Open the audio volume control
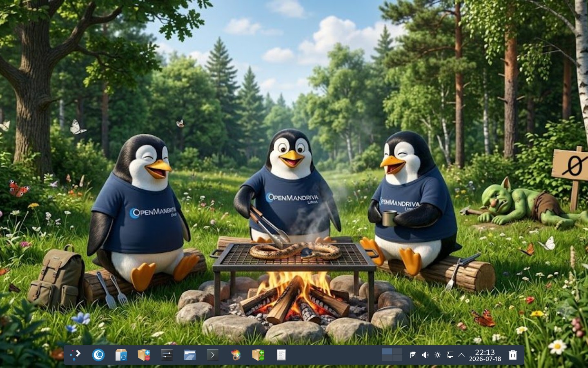 pos(425,355)
